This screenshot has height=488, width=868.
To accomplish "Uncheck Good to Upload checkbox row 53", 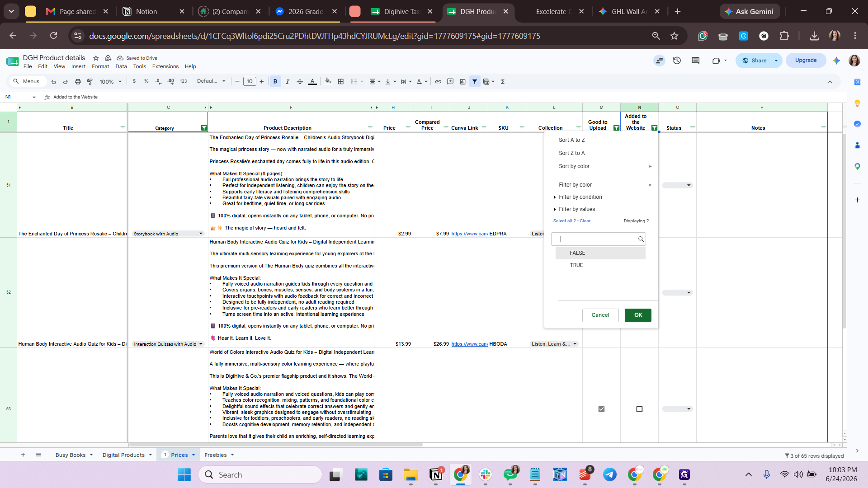I will (x=601, y=409).
